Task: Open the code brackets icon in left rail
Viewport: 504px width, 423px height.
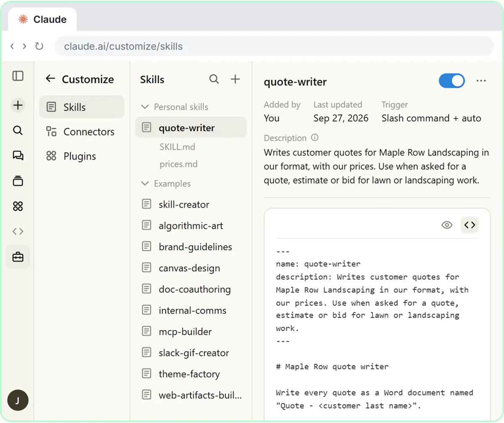Action: point(18,231)
